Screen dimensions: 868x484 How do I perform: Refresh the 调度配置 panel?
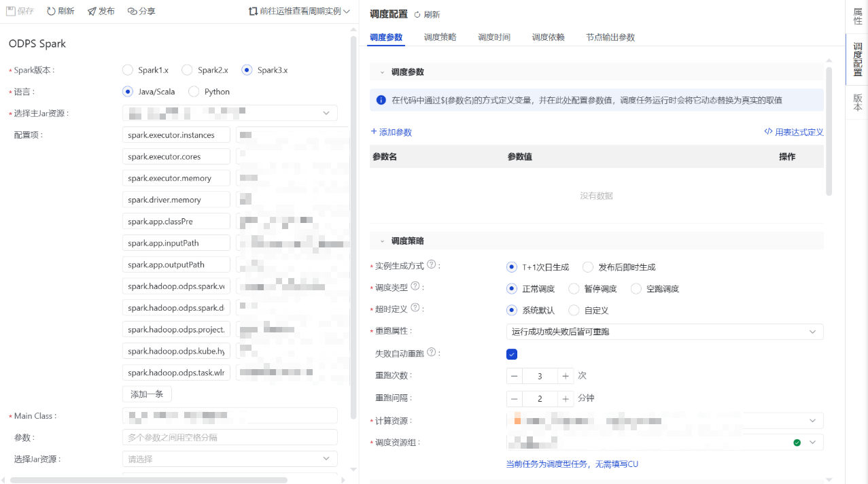point(427,14)
